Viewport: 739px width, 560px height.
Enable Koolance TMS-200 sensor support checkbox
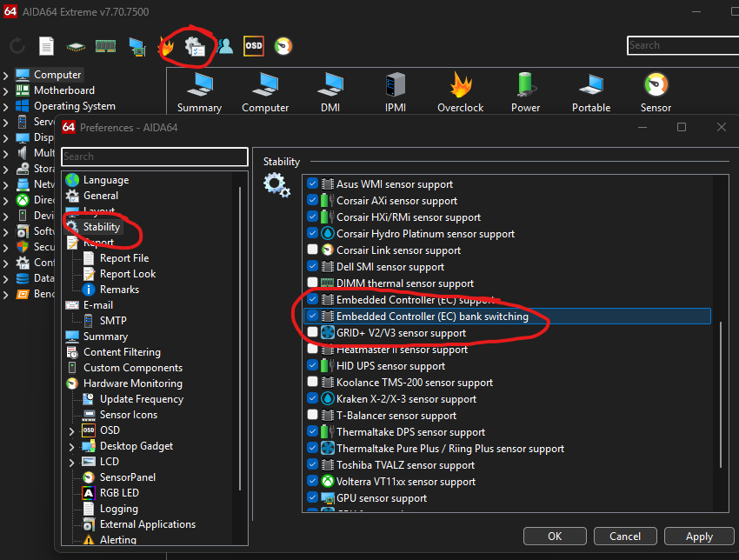(x=312, y=382)
